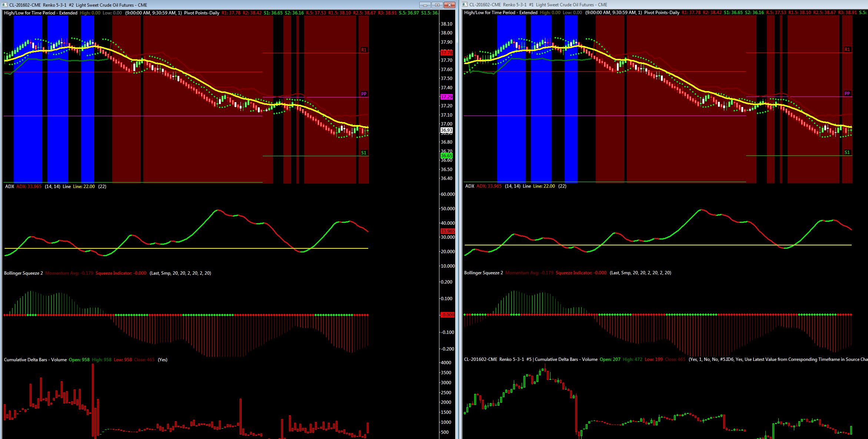Select Bollinger Squeeze 2 label in left chart
Viewport: 868px width, 439px height.
coord(23,273)
